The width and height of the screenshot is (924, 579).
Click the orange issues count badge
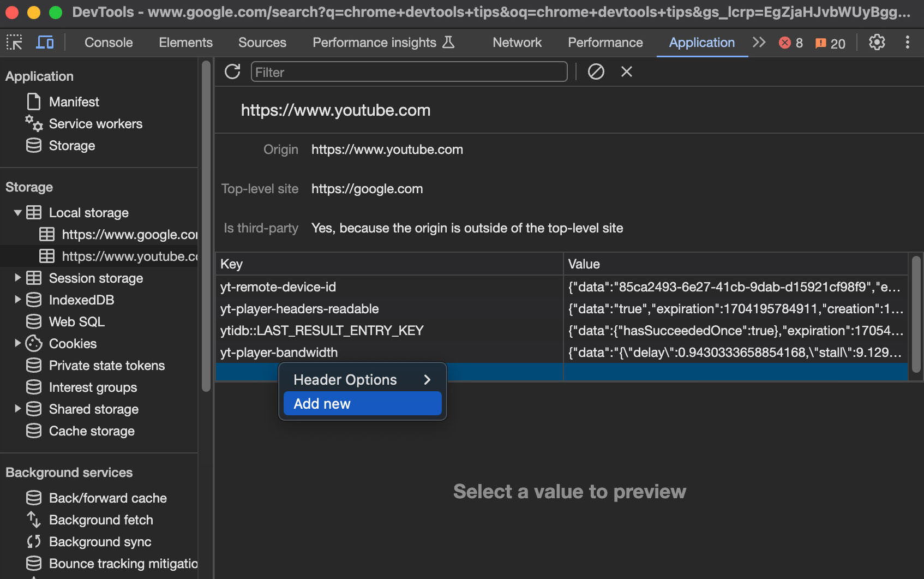pyautogui.click(x=830, y=43)
